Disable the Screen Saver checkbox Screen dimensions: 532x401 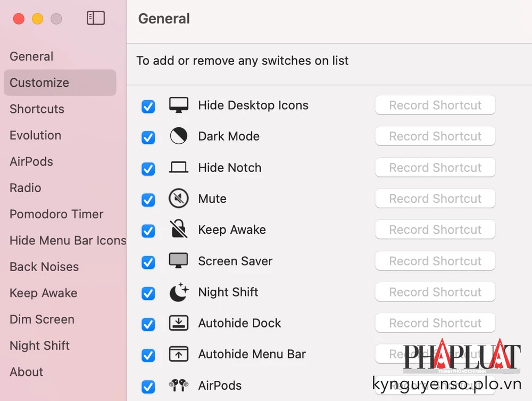pyautogui.click(x=148, y=262)
